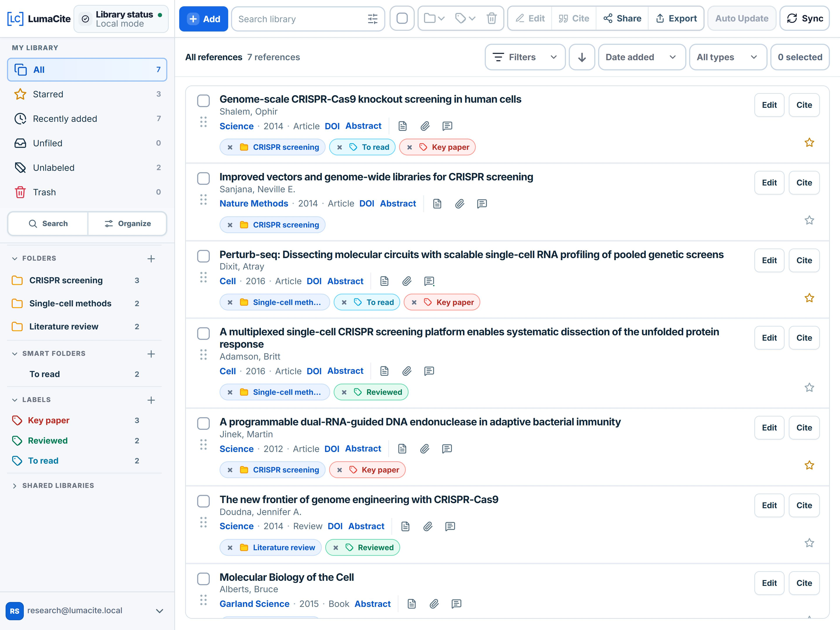Add a new folder with plus icon
840x630 pixels.
pyautogui.click(x=151, y=259)
